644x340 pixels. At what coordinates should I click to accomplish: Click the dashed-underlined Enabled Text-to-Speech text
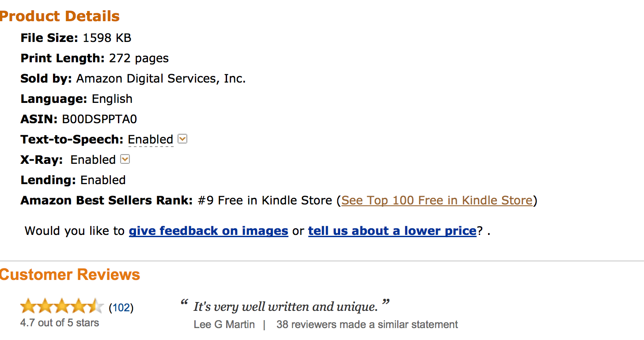(x=150, y=140)
